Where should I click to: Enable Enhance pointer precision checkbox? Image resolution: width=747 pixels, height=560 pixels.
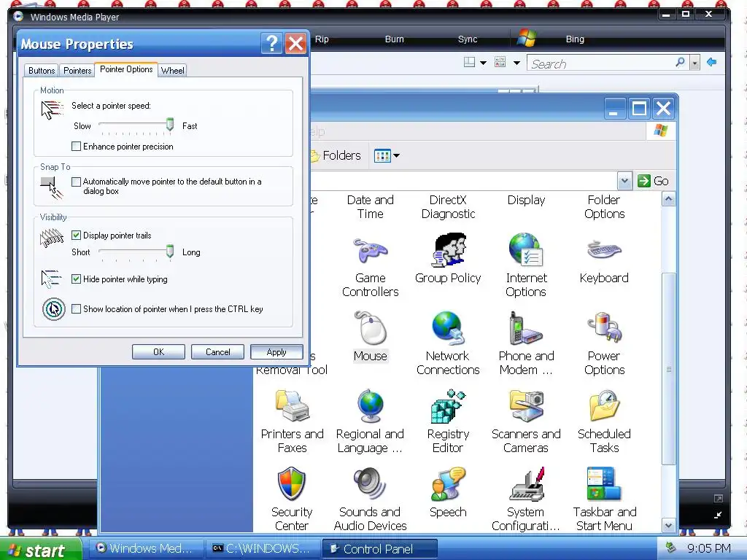76,147
